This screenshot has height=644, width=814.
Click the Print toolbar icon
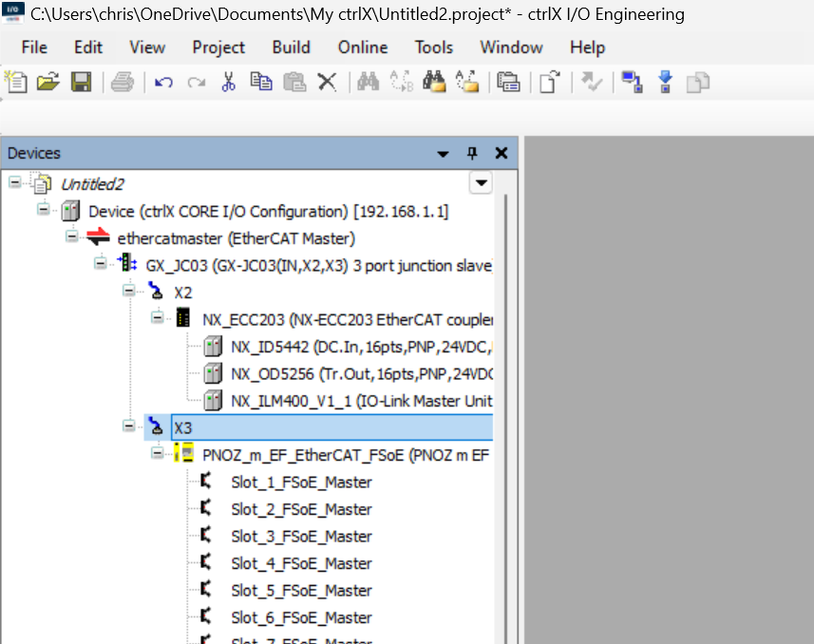click(x=123, y=82)
